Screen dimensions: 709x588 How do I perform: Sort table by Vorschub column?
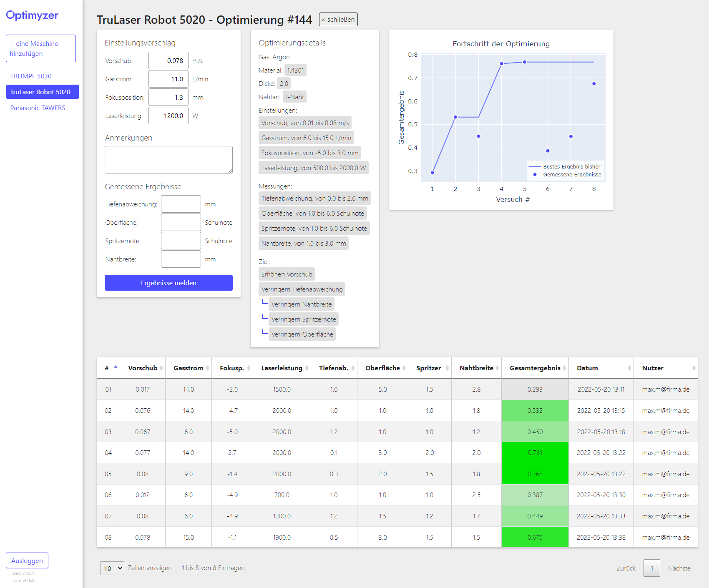tap(143, 368)
